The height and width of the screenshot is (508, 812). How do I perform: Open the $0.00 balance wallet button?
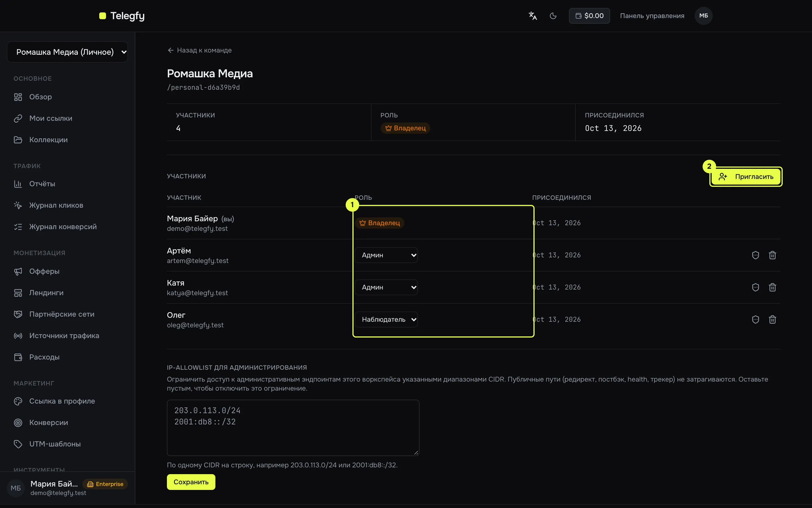click(x=589, y=16)
